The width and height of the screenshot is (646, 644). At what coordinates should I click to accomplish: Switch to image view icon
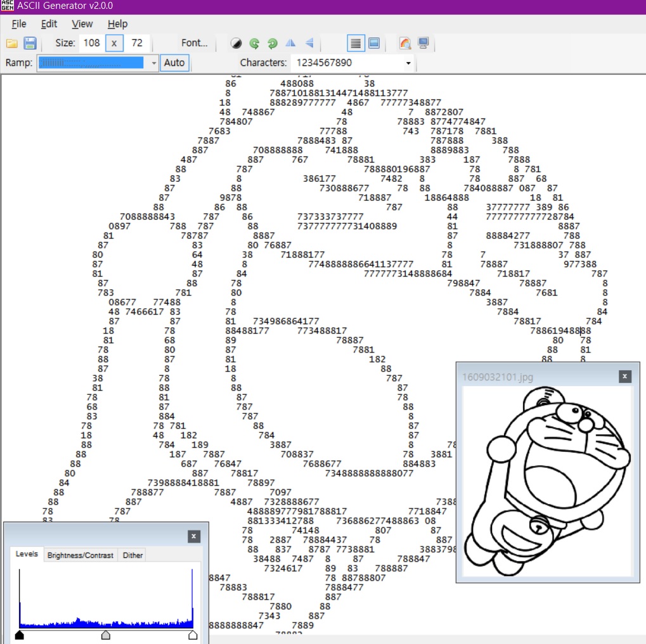click(x=373, y=43)
